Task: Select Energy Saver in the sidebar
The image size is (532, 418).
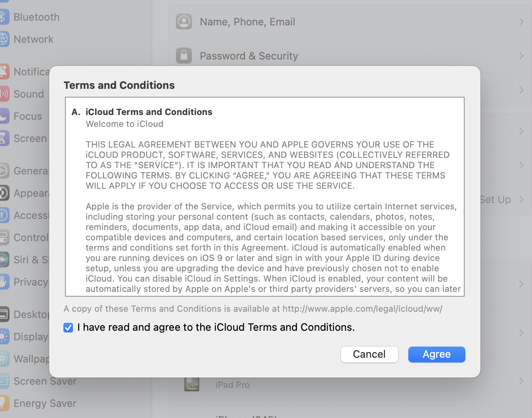Action: pyautogui.click(x=45, y=403)
